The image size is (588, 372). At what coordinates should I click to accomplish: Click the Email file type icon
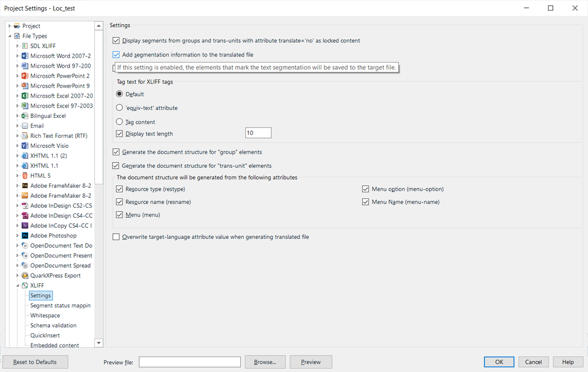pyautogui.click(x=25, y=126)
